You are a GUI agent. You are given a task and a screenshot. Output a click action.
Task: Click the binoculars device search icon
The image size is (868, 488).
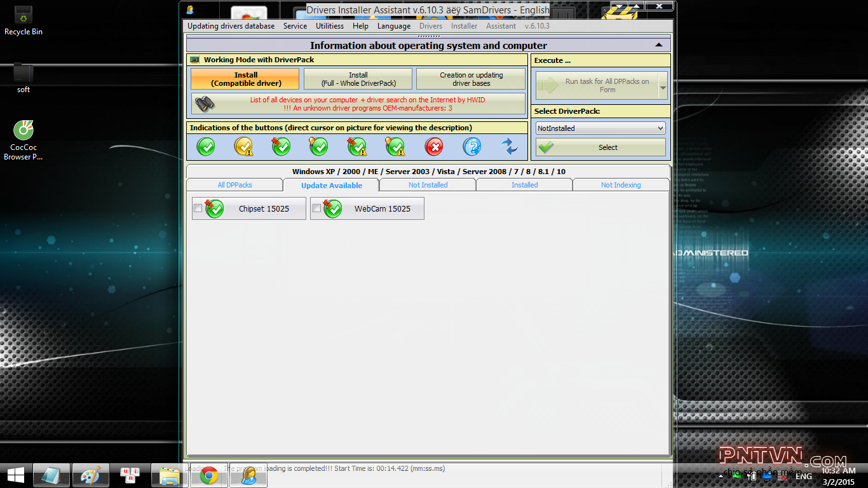tap(204, 104)
